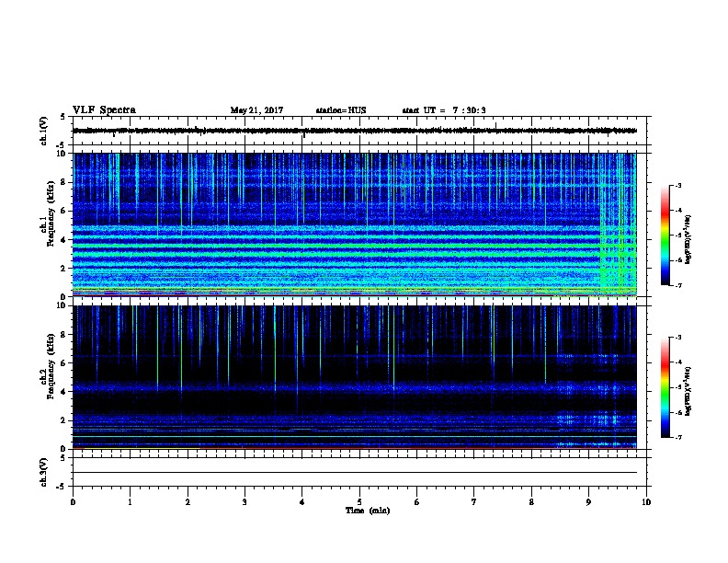Click the "Time (min)" axis label
Viewport: 728px width, 563px height.
(x=368, y=511)
